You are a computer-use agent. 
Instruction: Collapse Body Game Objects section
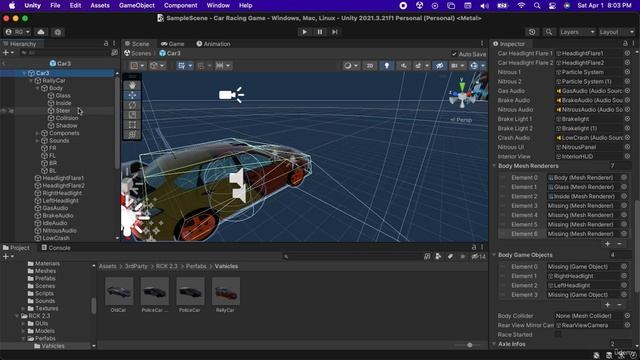(x=494, y=255)
